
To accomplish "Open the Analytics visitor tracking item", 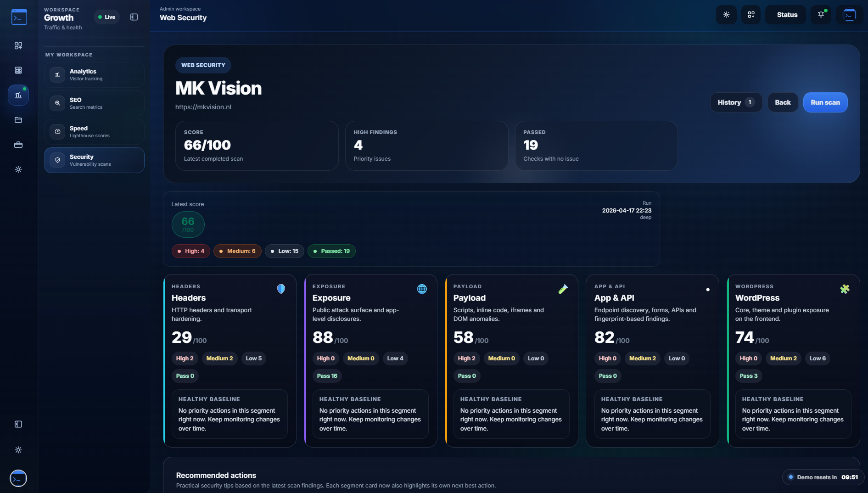I will click(x=94, y=75).
